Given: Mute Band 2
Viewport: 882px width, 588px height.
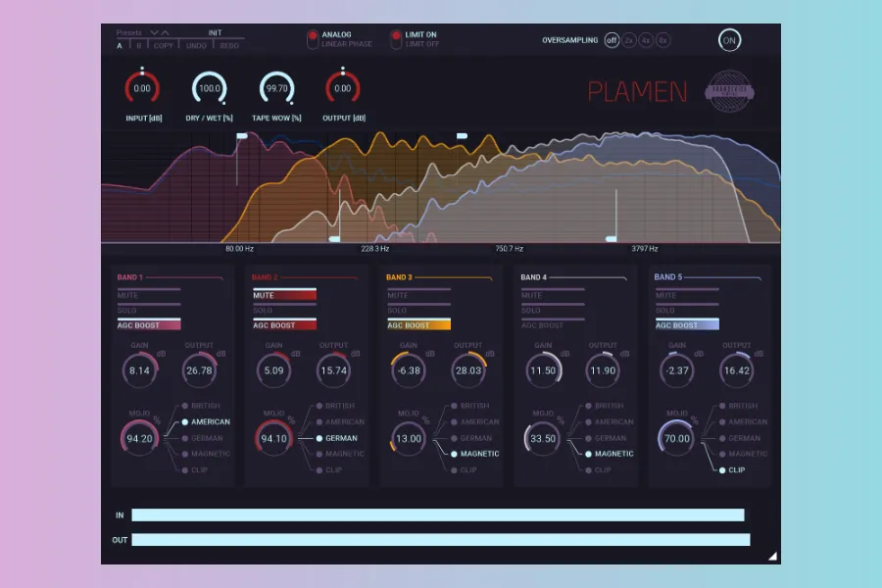Looking at the screenshot, I should pyautogui.click(x=284, y=295).
